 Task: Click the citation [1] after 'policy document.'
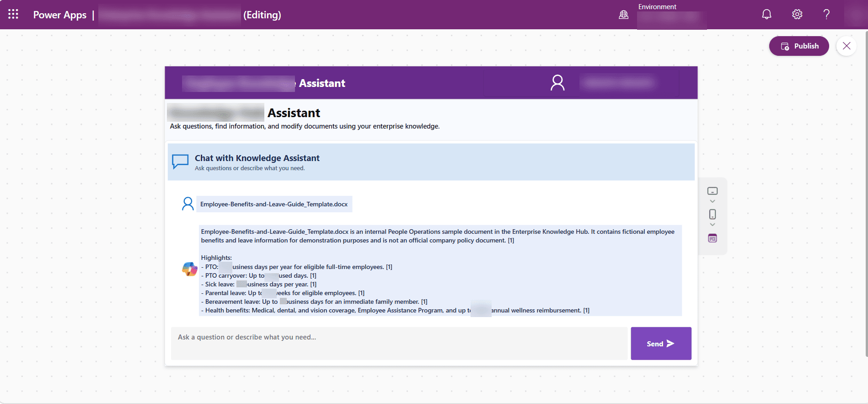click(x=511, y=240)
